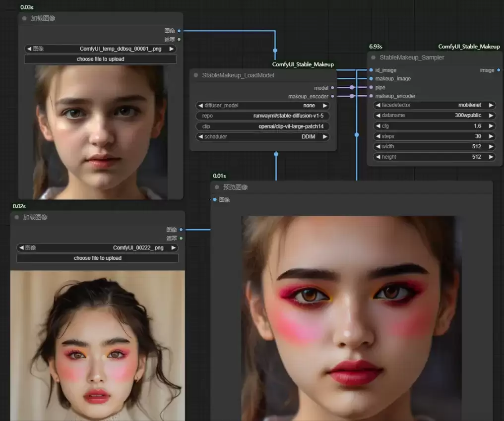Image resolution: width=504 pixels, height=421 pixels.
Task: Click the clip openai/clip-vit-large-patch14 field
Action: [x=262, y=126]
